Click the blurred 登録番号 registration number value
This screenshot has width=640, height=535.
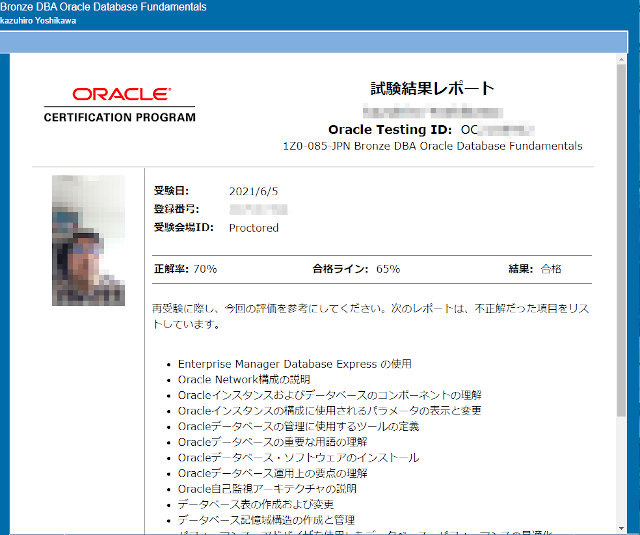258,209
